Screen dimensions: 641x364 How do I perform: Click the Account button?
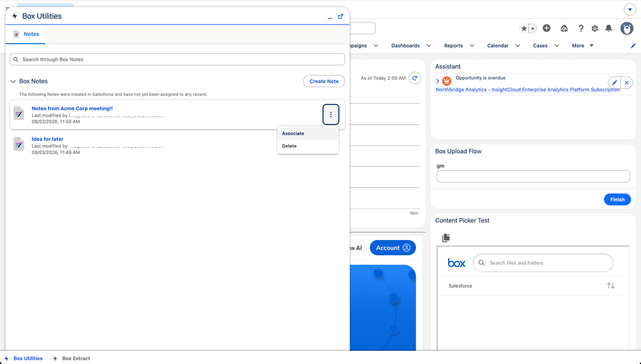point(393,248)
